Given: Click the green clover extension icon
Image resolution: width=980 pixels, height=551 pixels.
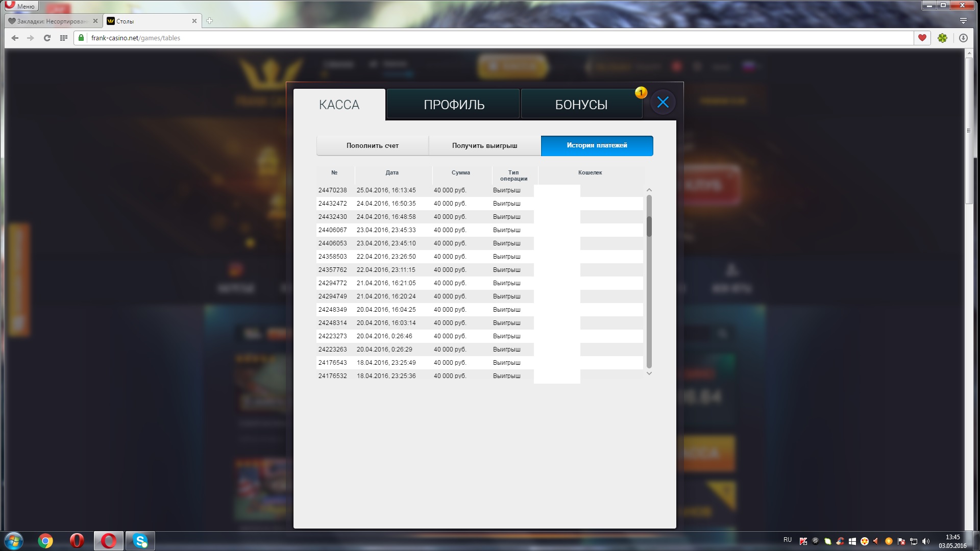Looking at the screenshot, I should pyautogui.click(x=942, y=38).
